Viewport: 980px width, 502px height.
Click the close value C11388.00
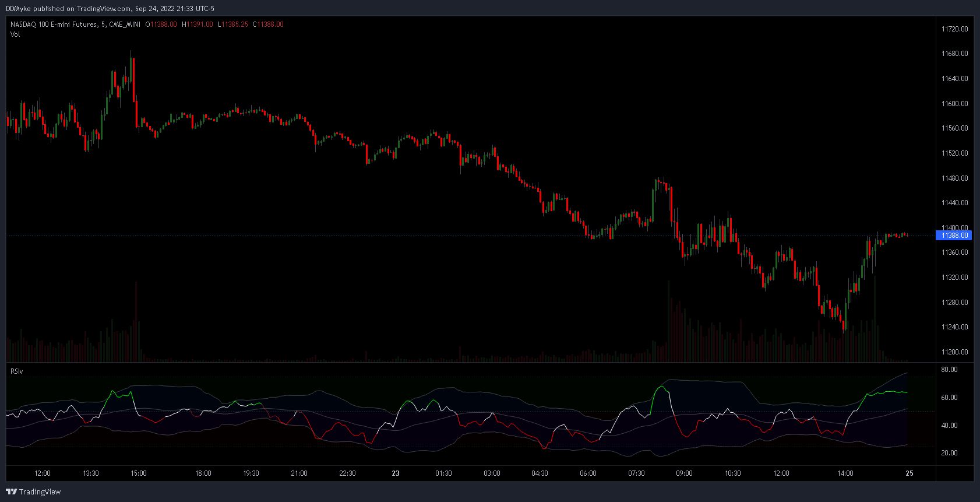268,24
